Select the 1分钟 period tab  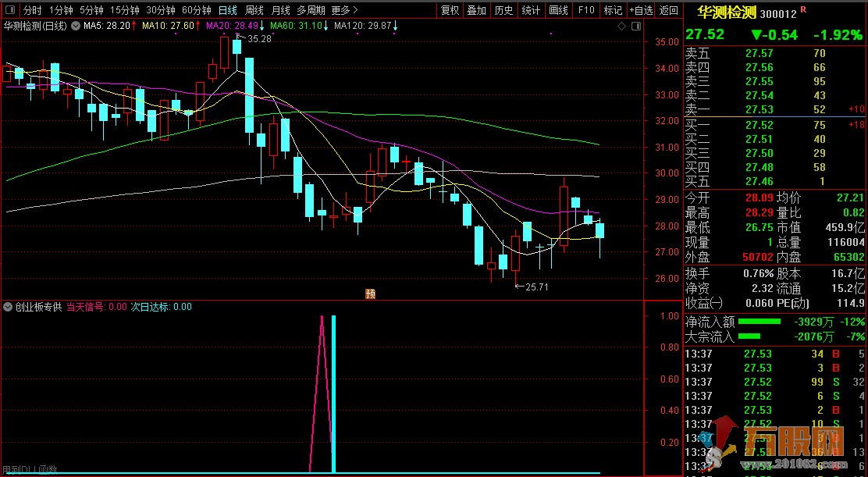61,10
